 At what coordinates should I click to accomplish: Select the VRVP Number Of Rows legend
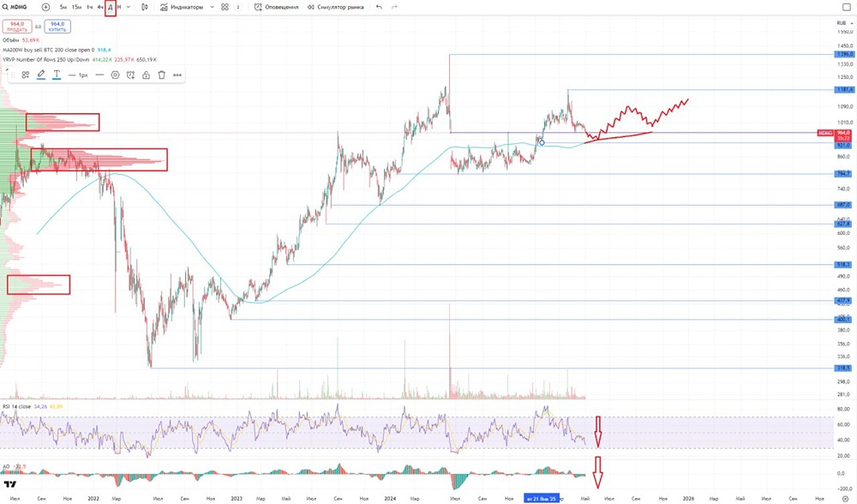(79, 60)
